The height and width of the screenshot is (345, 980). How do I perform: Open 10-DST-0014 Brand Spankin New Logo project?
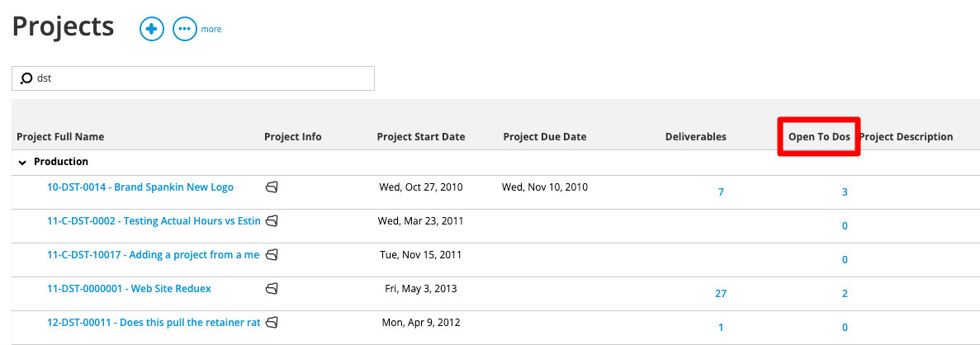point(140,187)
